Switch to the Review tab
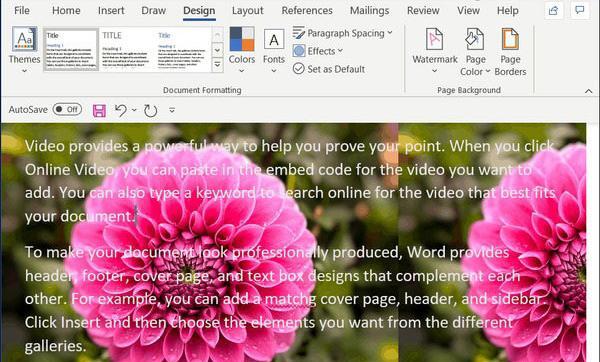Image resolution: width=600 pixels, height=362 pixels. (x=423, y=10)
